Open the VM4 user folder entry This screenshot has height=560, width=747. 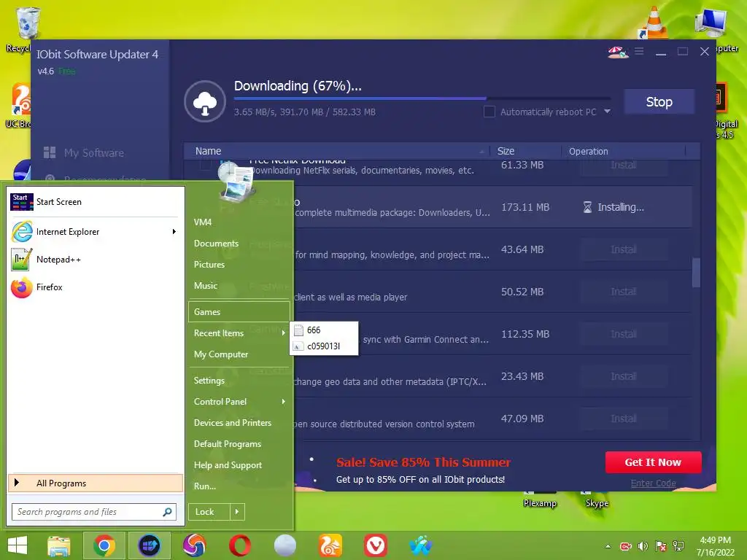203,222
